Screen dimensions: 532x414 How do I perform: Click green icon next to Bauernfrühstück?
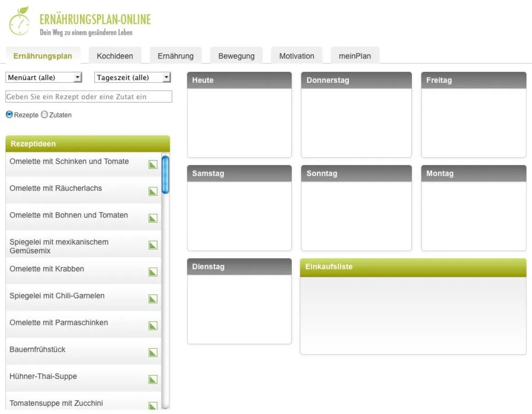coord(153,353)
